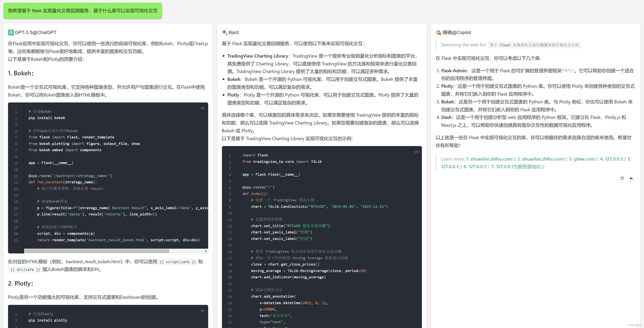The height and width of the screenshot is (328, 644).
Task: Open the 1. zhuanlan.zhihu.com source link
Action: [x=489, y=159]
